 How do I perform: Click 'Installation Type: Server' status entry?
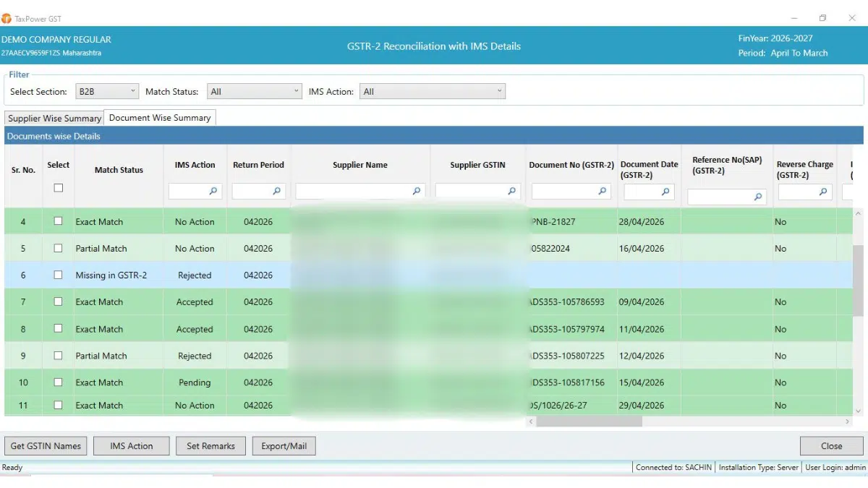pos(758,468)
